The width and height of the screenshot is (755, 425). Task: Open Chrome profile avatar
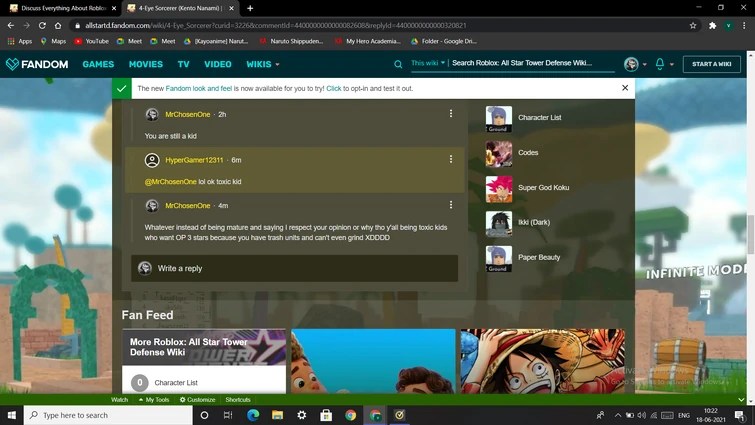click(x=729, y=26)
